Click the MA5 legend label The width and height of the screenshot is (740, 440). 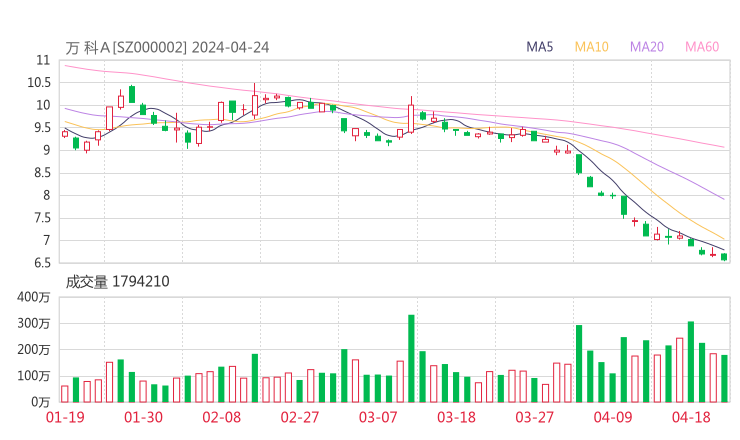[x=539, y=47]
